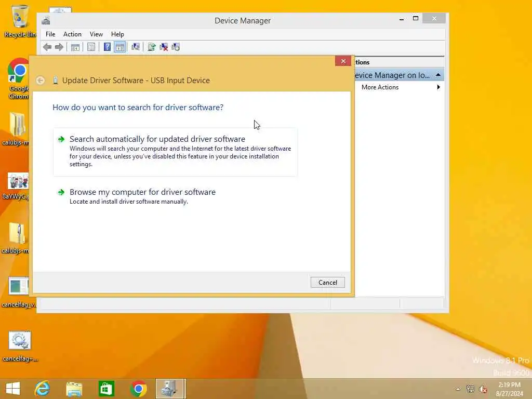Open the Windows Start button

[x=13, y=389]
